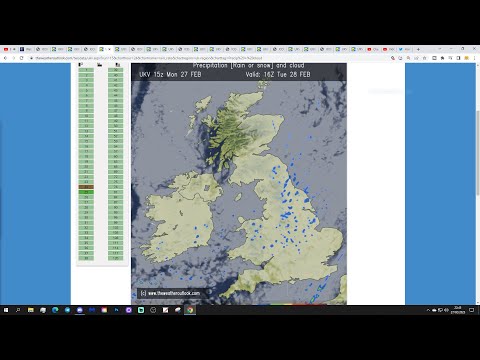
Task: Select forecast hour 30 in the left column
Action: (86, 217)
